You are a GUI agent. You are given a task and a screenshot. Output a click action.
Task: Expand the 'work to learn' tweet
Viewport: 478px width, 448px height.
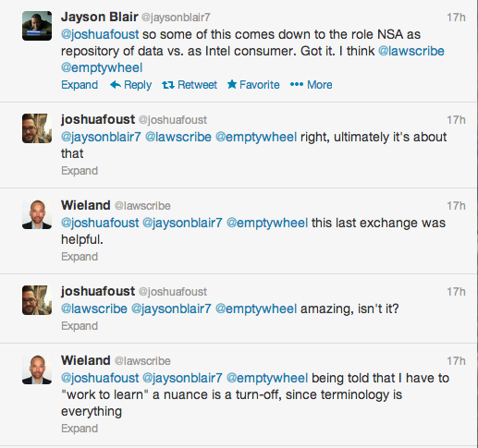tap(80, 429)
